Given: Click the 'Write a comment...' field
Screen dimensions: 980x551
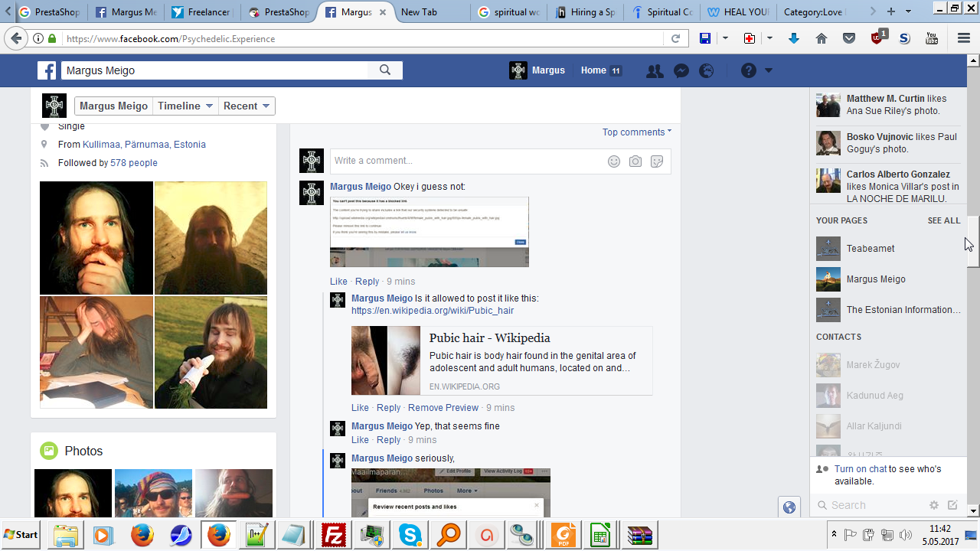Looking at the screenshot, I should click(501, 161).
